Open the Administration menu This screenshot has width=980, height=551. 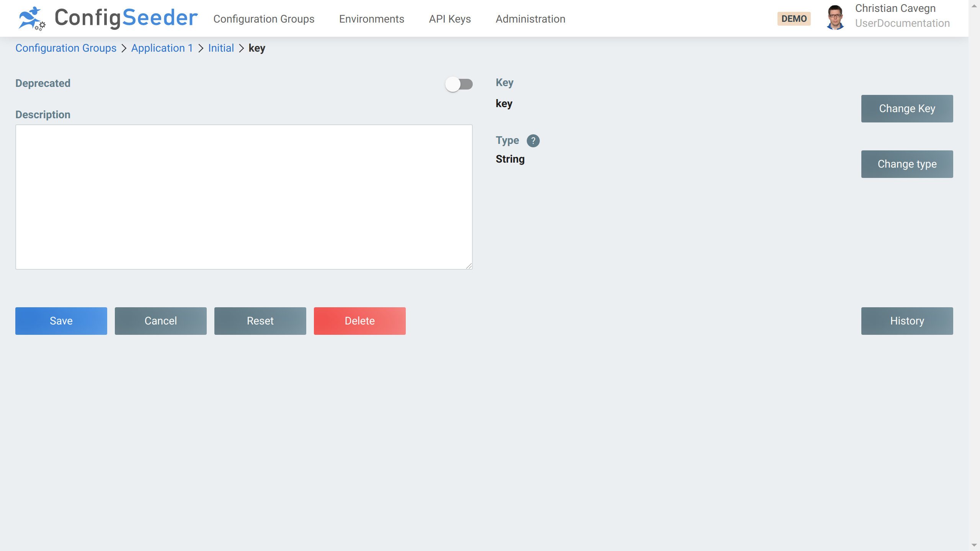pyautogui.click(x=530, y=19)
